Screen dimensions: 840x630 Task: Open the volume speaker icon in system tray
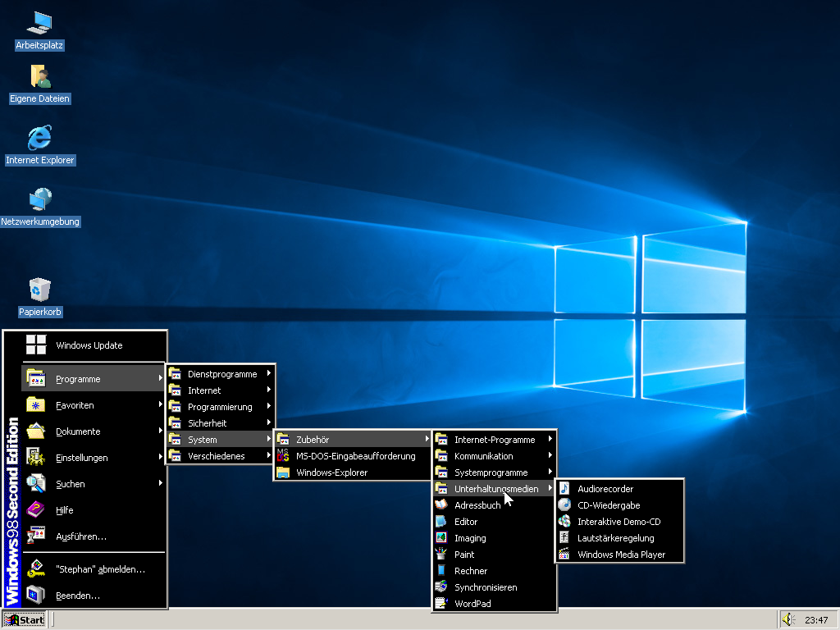pyautogui.click(x=787, y=619)
